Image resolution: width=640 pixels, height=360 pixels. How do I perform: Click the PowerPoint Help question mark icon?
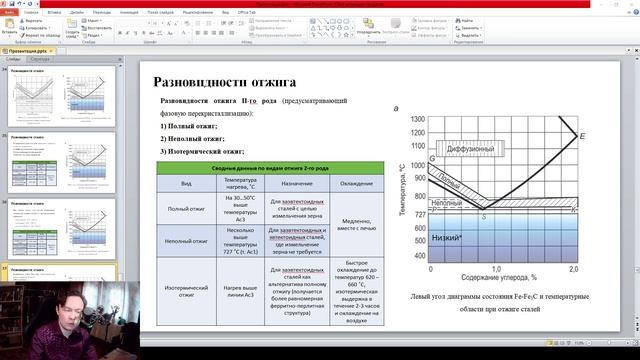click(636, 13)
